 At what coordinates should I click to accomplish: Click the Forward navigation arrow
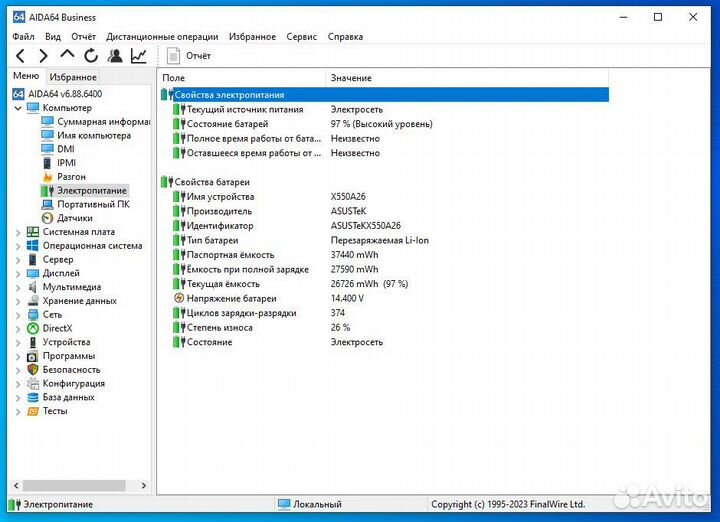point(43,56)
